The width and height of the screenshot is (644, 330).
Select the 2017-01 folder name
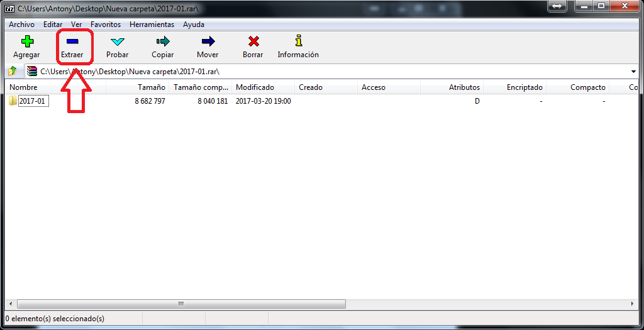click(33, 101)
